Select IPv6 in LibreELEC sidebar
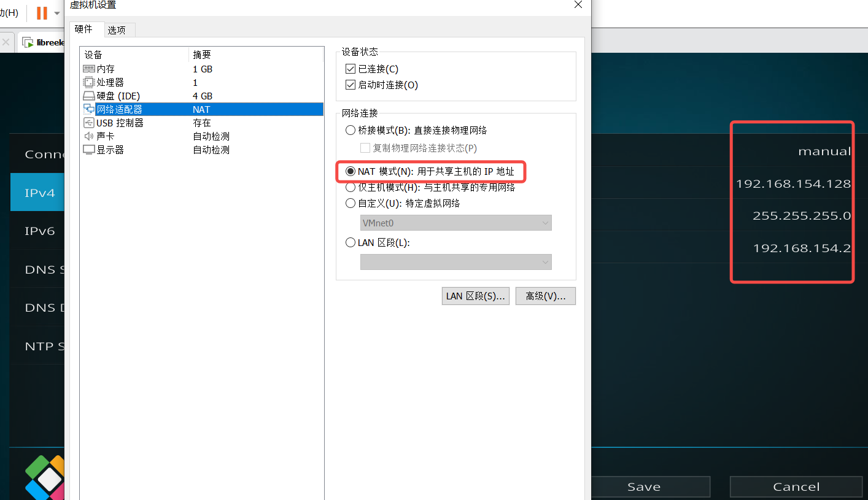Viewport: 868px width, 500px height. [37, 231]
